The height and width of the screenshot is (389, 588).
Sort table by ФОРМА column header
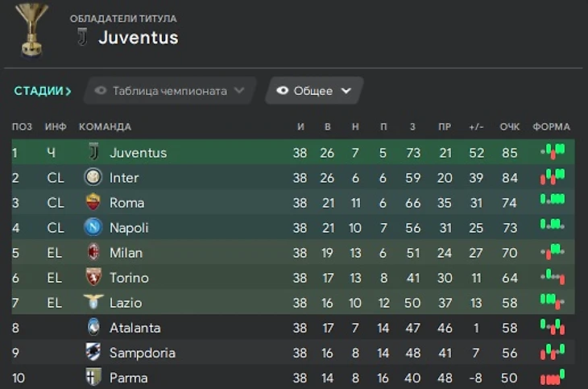(x=551, y=127)
